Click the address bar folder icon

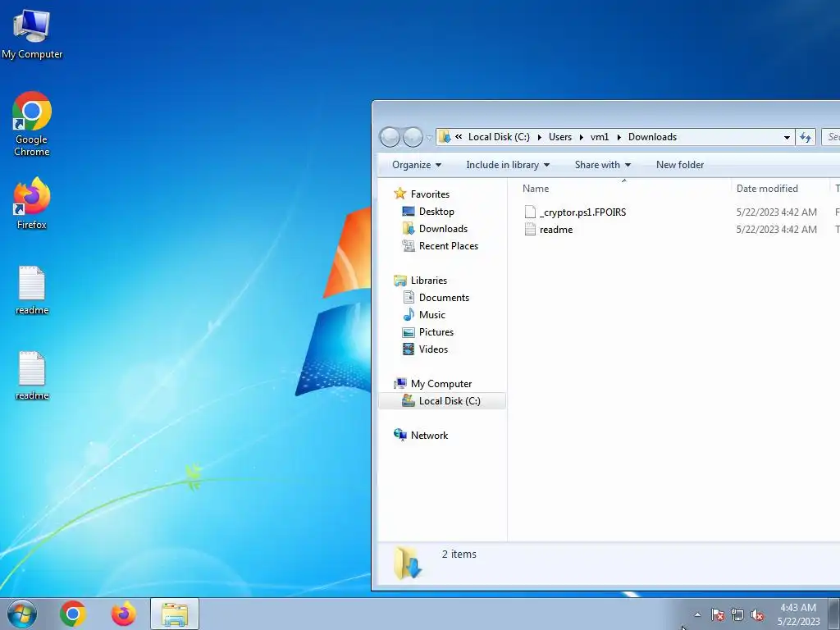445,137
